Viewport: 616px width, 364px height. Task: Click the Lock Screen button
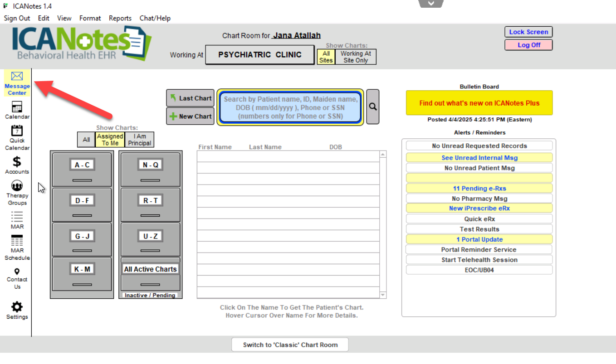pyautogui.click(x=528, y=32)
